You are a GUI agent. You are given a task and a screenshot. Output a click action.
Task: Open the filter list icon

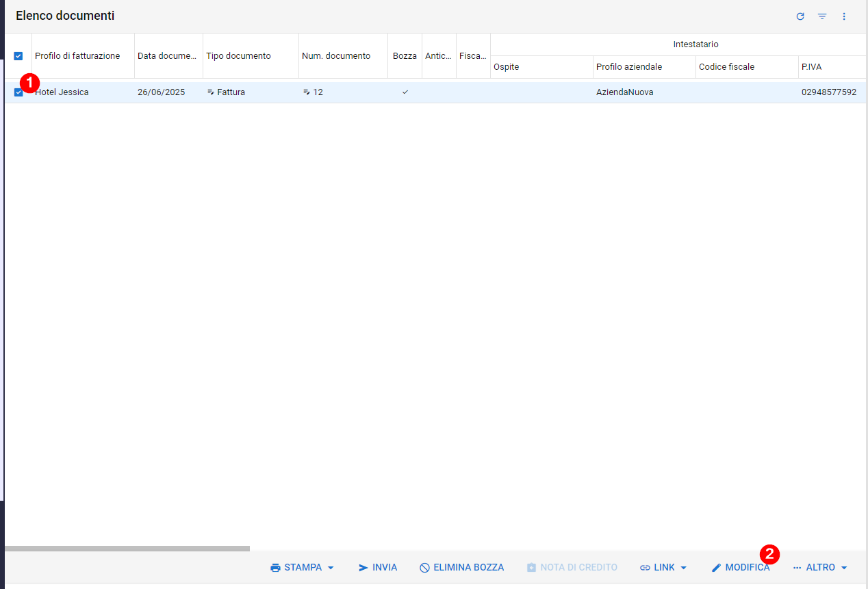point(822,16)
